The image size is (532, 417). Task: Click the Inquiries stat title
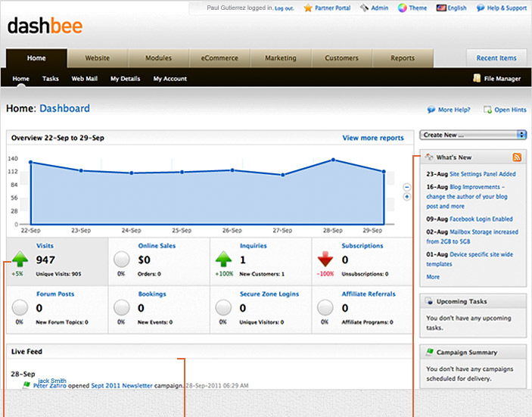click(253, 246)
